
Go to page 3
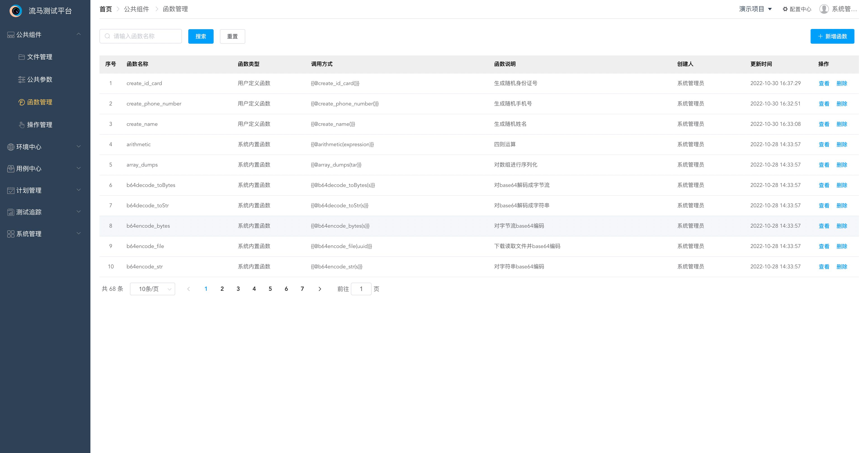pyautogui.click(x=238, y=289)
